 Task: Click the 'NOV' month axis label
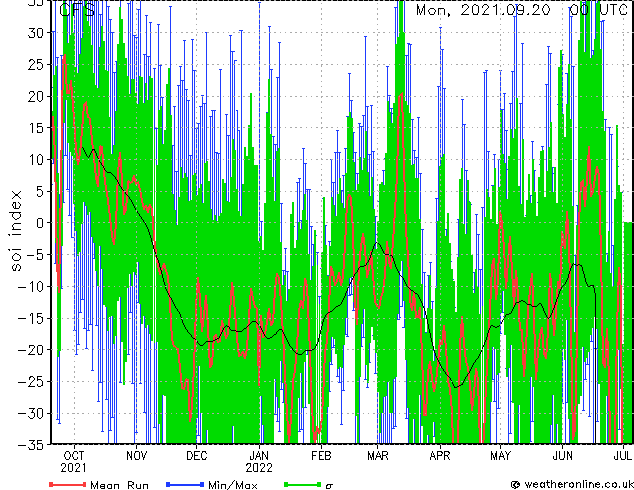click(137, 456)
